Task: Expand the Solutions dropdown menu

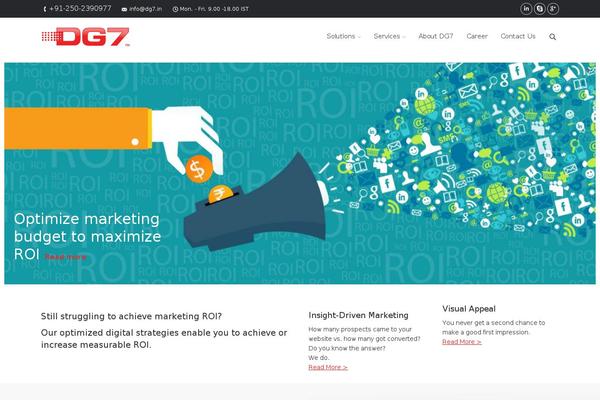Action: click(x=343, y=36)
